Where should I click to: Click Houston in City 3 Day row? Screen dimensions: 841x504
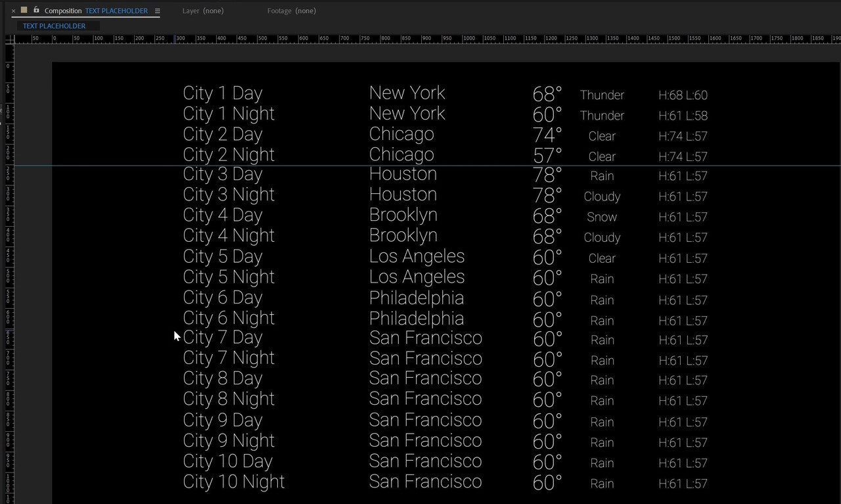click(x=403, y=173)
